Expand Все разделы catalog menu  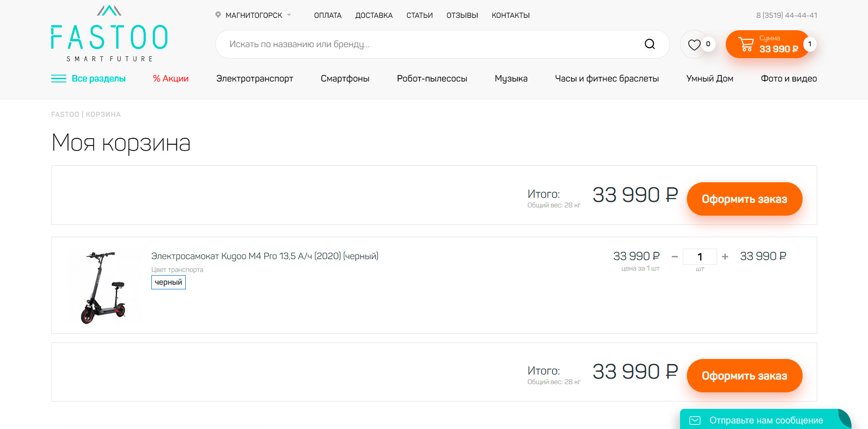[x=98, y=79]
